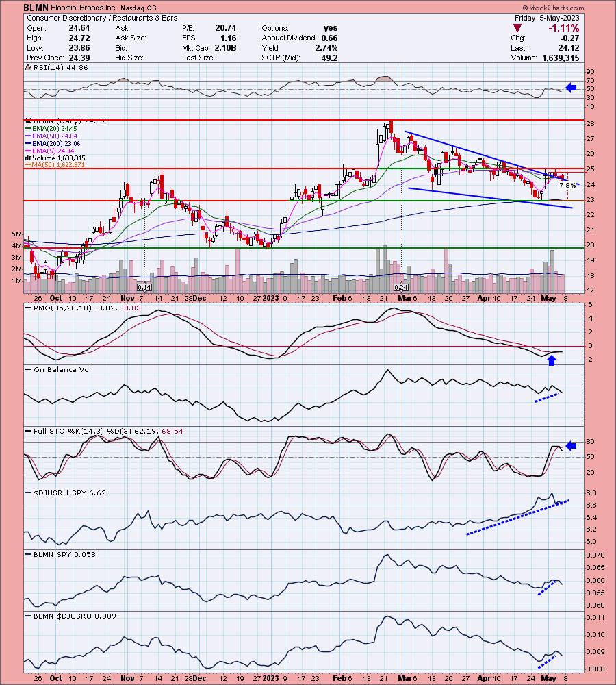Click the Options value yes

click(331, 28)
